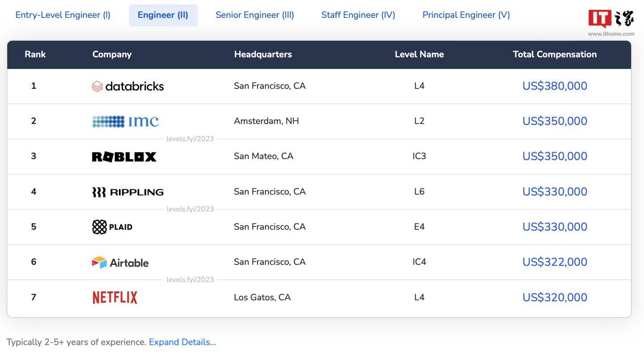The height and width of the screenshot is (358, 644).
Task: Click the IC4 level name for Airtable
Action: click(419, 262)
